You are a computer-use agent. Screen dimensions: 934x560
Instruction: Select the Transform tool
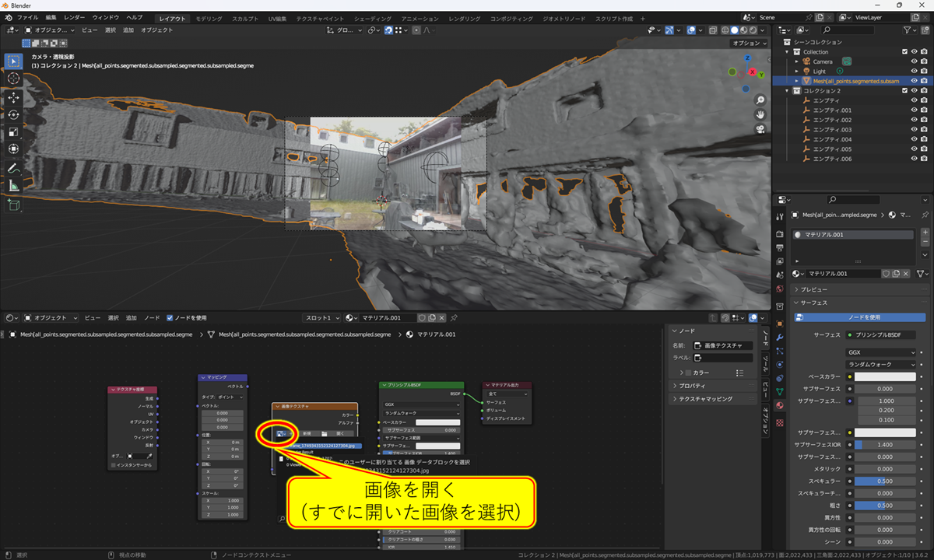[x=13, y=149]
